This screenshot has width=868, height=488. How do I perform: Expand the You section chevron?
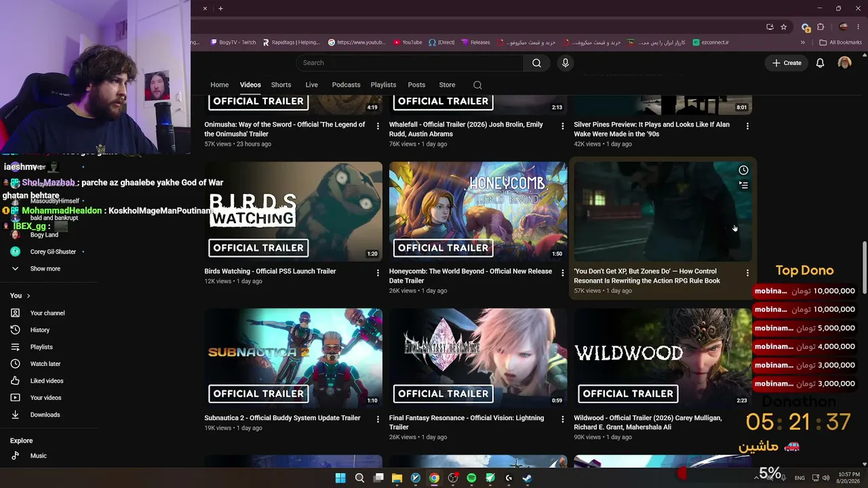28,296
